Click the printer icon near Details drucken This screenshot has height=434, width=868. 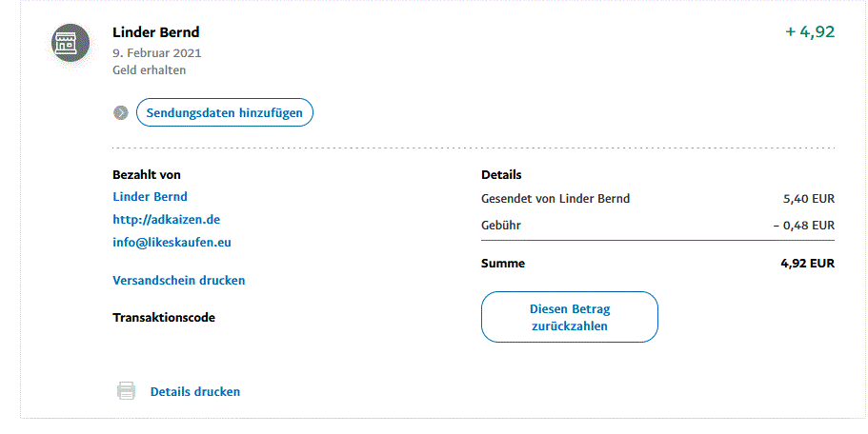pyautogui.click(x=126, y=391)
